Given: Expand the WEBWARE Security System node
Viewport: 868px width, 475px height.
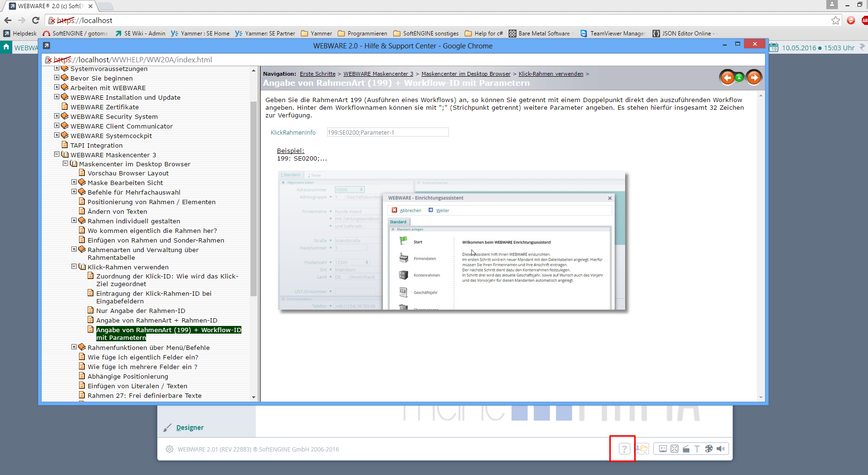Looking at the screenshot, I should point(57,116).
